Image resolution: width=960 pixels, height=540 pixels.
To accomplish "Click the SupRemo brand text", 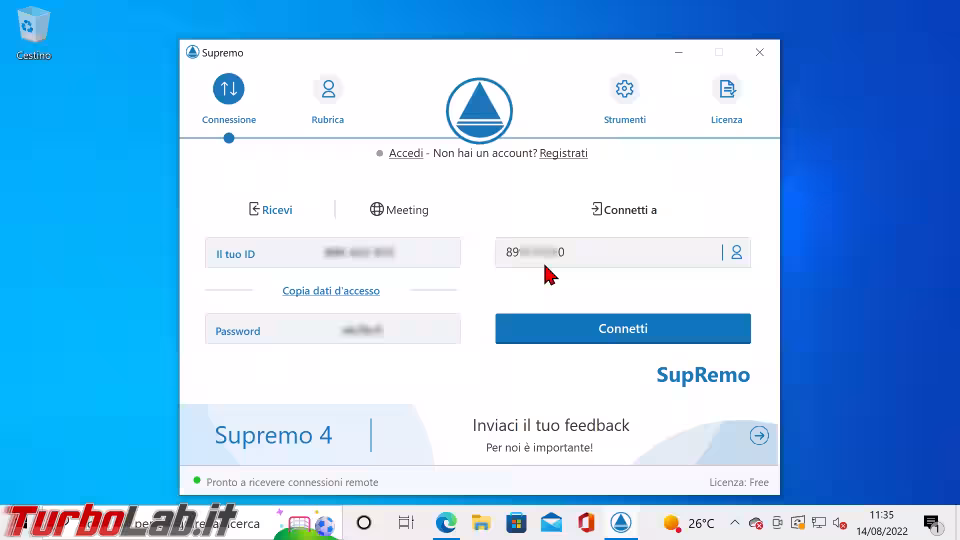I will [703, 375].
